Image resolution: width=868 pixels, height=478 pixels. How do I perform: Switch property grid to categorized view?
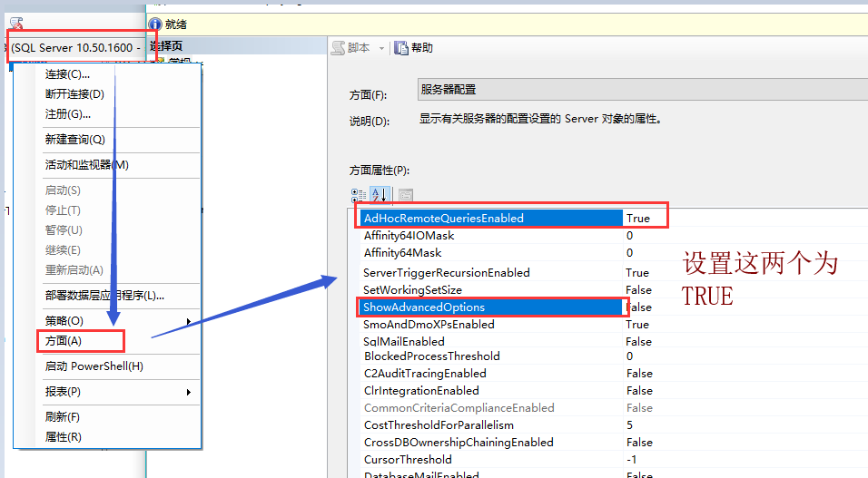[x=359, y=195]
